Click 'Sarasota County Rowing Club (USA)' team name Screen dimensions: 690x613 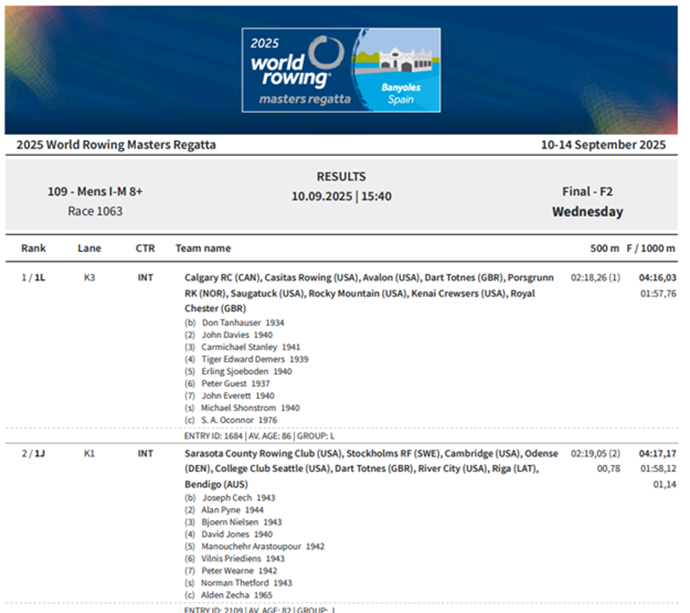point(264,453)
